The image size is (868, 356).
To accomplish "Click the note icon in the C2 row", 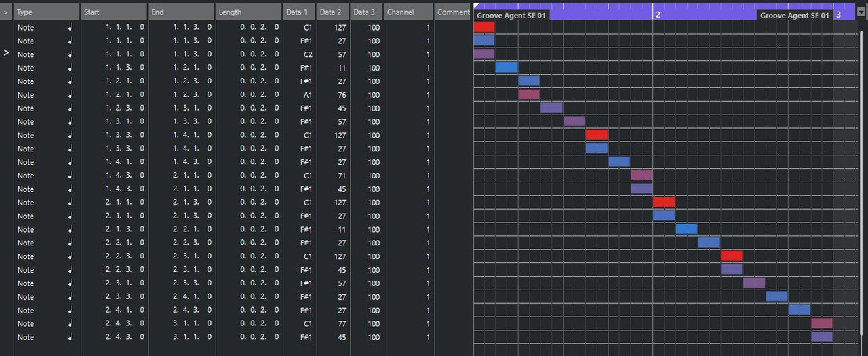I will (70, 54).
